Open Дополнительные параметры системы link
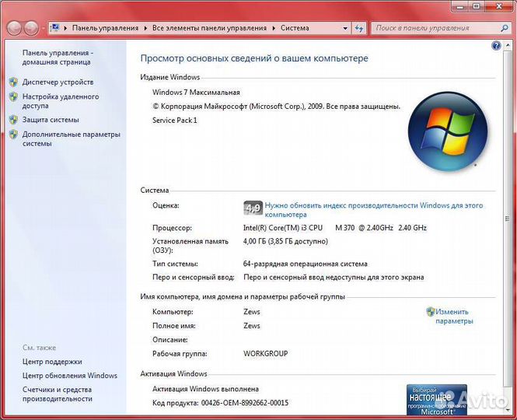 point(72,139)
